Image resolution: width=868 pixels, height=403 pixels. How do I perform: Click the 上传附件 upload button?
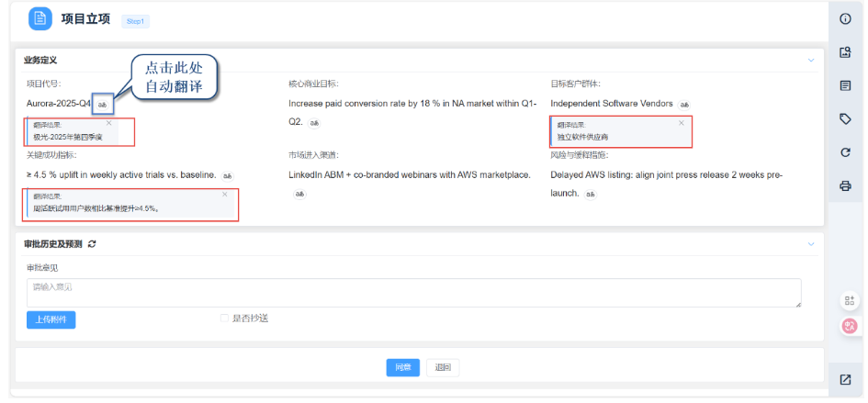point(51,319)
